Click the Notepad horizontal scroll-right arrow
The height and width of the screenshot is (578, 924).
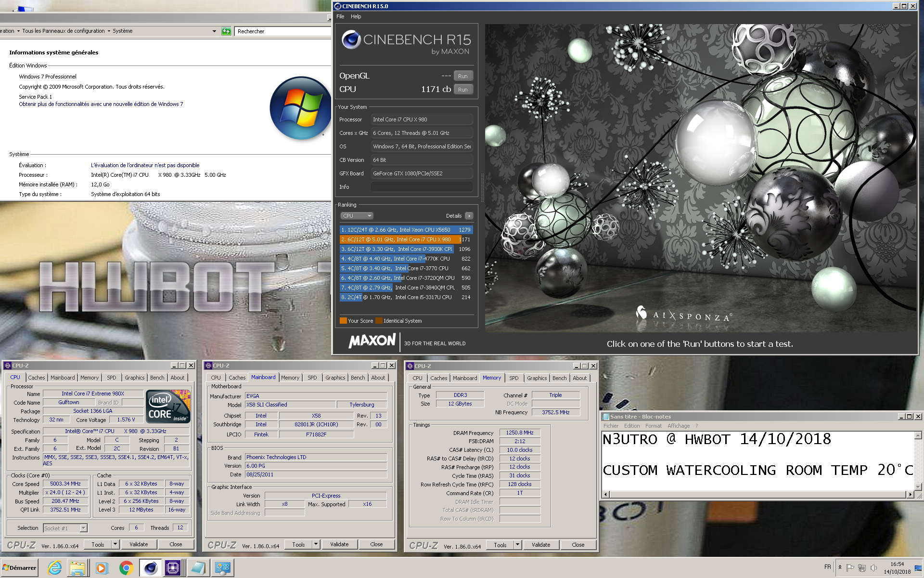[x=910, y=494]
